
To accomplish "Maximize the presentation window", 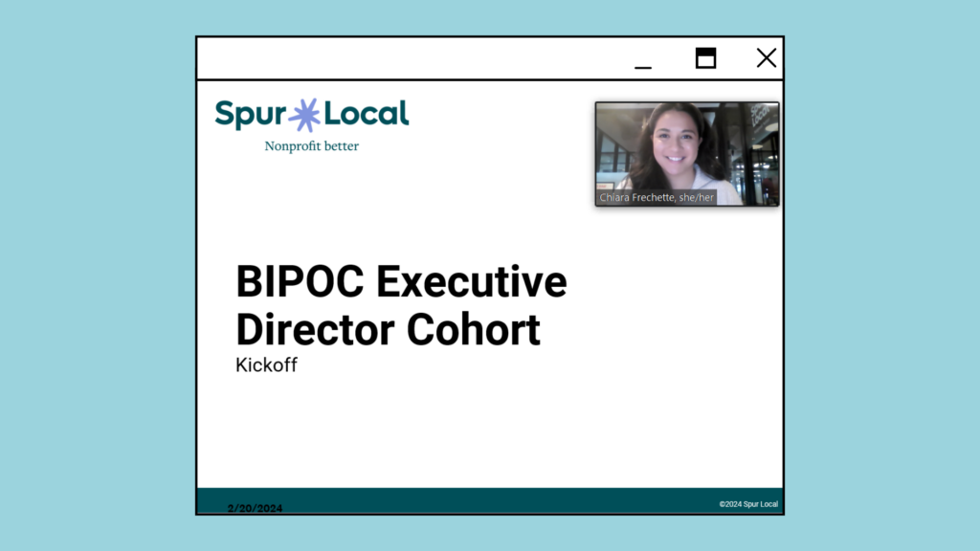I will 705,58.
